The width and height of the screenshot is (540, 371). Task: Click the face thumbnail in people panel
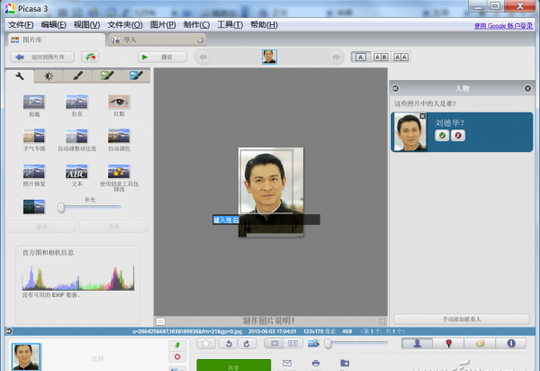pyautogui.click(x=410, y=132)
